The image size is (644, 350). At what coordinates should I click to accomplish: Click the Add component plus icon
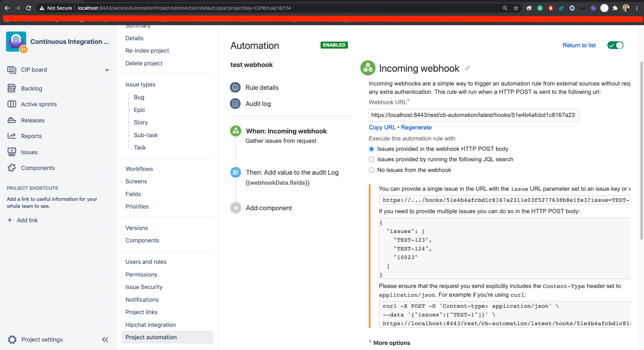[236, 208]
